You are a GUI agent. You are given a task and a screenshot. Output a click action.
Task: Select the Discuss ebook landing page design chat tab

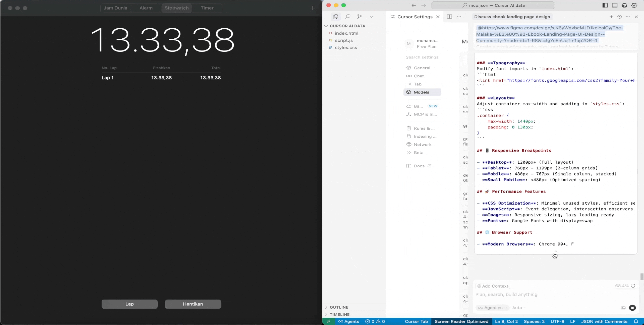pos(512,17)
